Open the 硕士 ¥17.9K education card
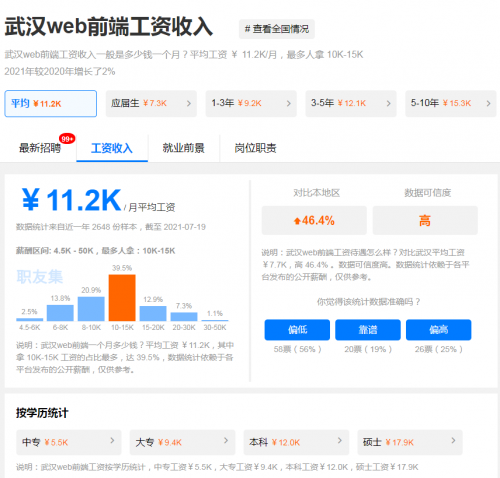Viewport: 500px width, 478px height. click(410, 442)
